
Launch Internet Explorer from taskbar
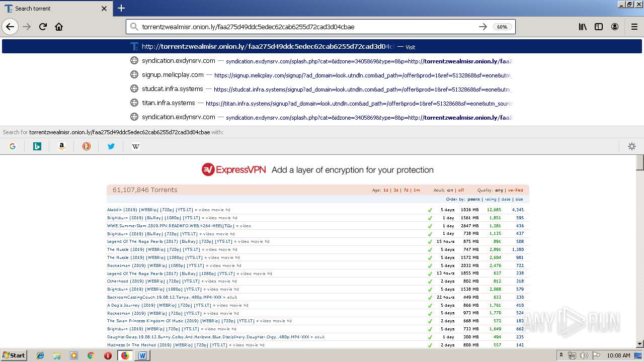point(40,355)
